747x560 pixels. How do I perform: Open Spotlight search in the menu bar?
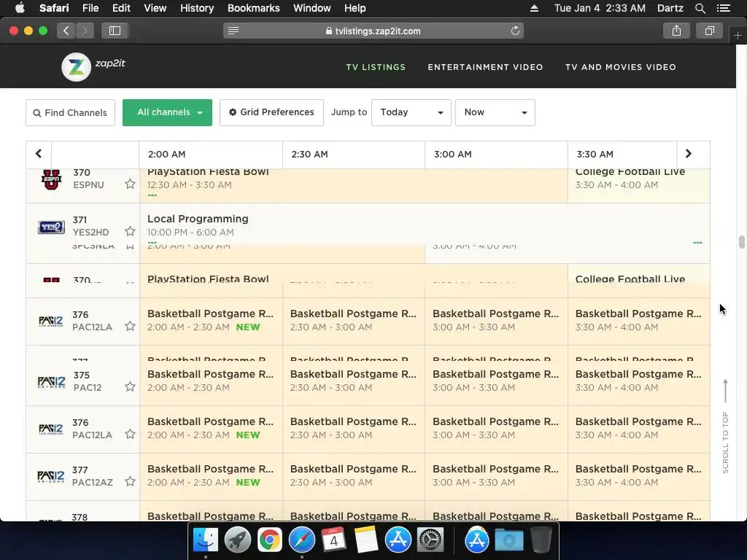pyautogui.click(x=700, y=8)
